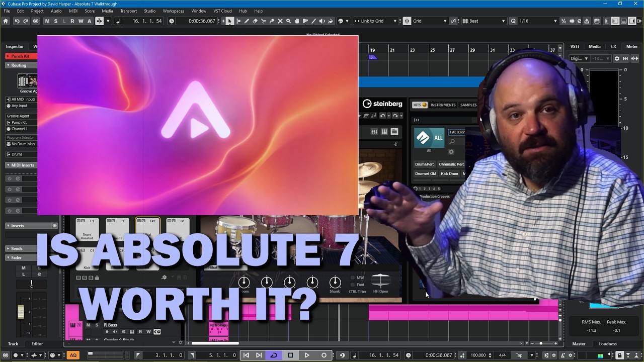The width and height of the screenshot is (644, 362).
Task: Select the Object Selection arrow tool
Action: (x=229, y=21)
